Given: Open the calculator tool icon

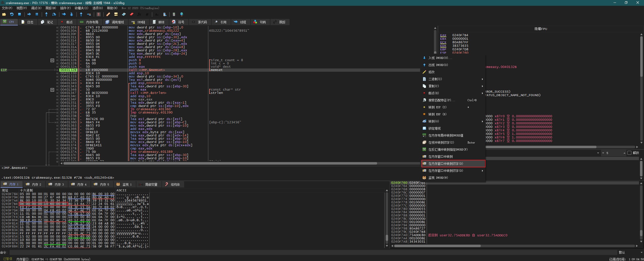Looking at the screenshot, I should tap(174, 14).
